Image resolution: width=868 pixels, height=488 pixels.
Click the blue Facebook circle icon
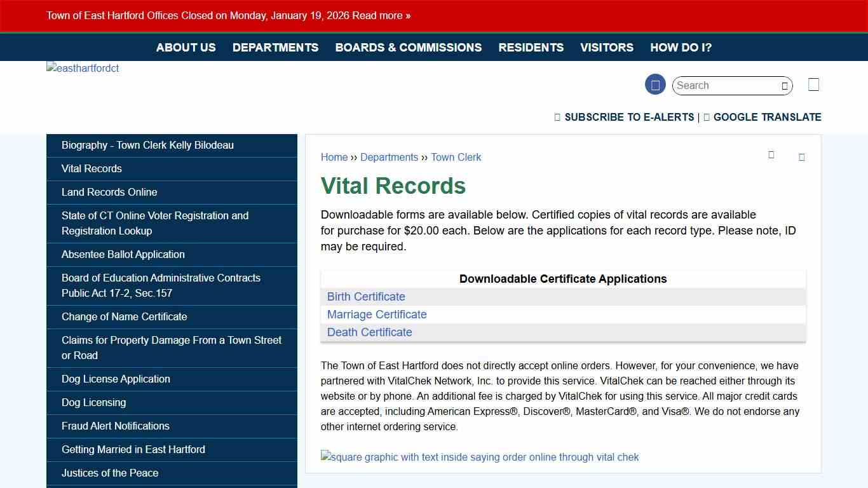click(655, 84)
